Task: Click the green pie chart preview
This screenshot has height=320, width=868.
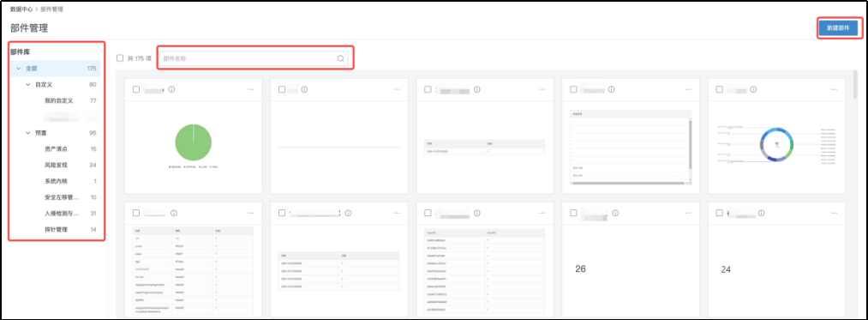Action: (x=193, y=142)
